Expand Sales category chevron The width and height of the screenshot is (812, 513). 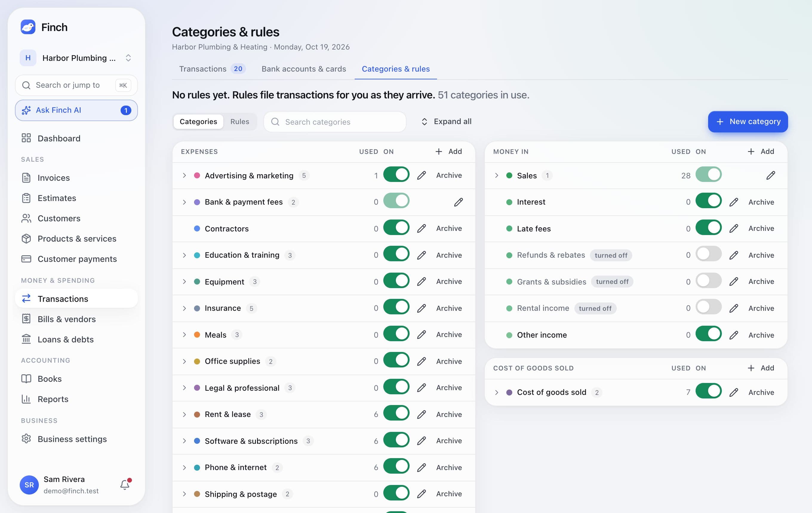(x=496, y=175)
